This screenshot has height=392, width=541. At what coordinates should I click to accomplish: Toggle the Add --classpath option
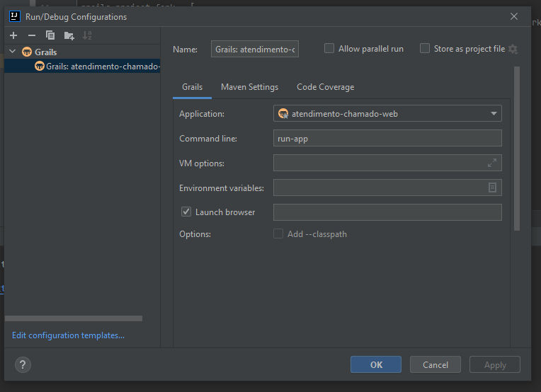point(278,234)
